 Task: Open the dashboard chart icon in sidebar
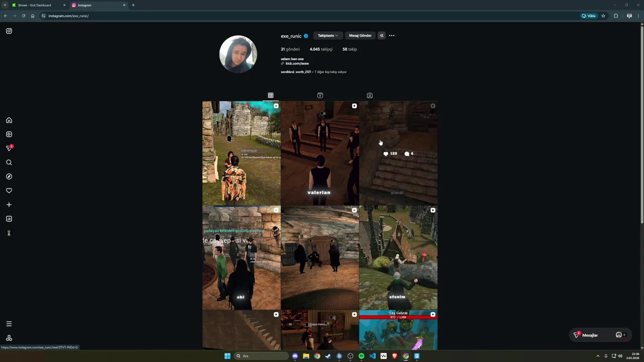tap(9, 219)
